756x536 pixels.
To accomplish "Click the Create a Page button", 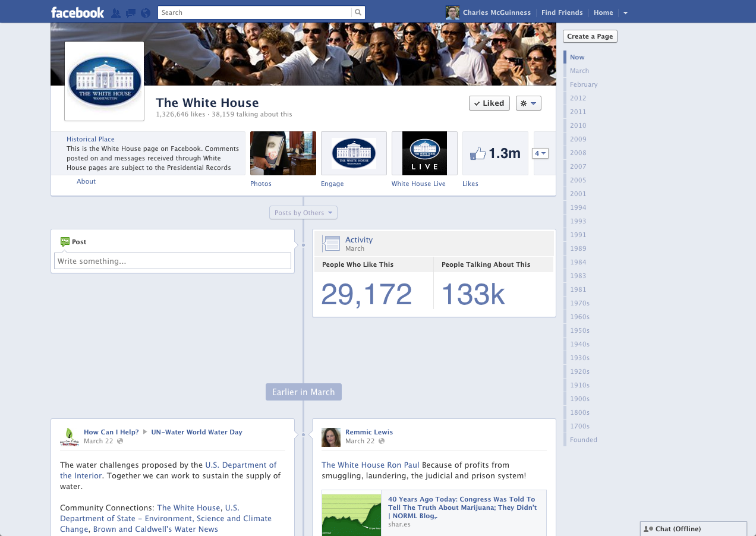I will point(590,36).
